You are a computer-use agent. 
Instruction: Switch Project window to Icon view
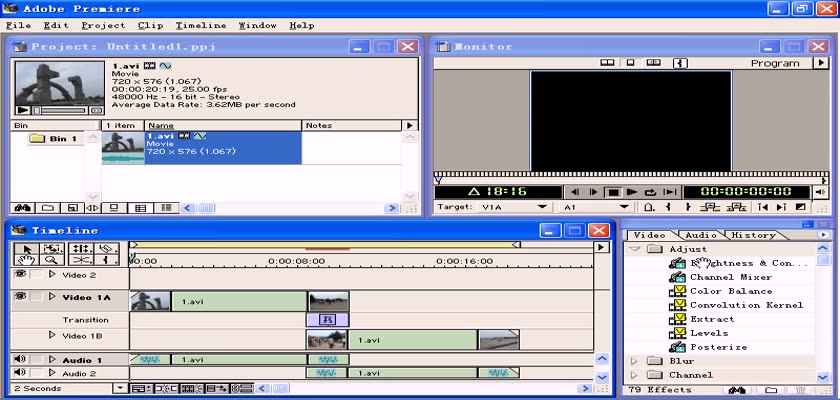114,208
